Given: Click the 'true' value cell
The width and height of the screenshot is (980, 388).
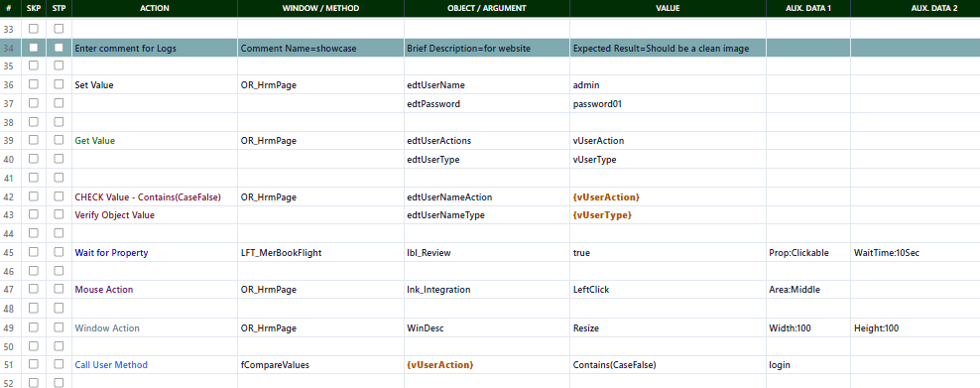Looking at the screenshot, I should (x=669, y=252).
